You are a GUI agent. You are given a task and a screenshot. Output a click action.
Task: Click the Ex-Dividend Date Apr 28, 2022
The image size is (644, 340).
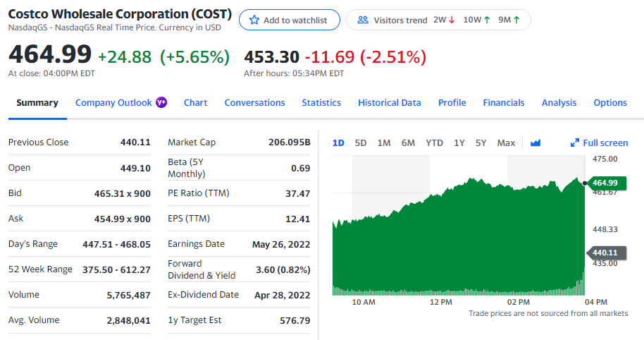282,295
